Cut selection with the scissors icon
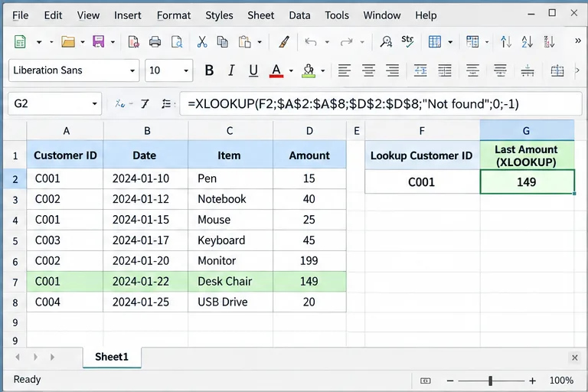588x392 pixels. pyautogui.click(x=202, y=41)
